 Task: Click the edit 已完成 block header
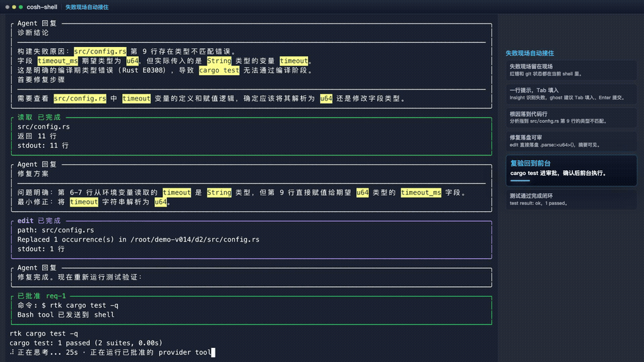(39, 221)
